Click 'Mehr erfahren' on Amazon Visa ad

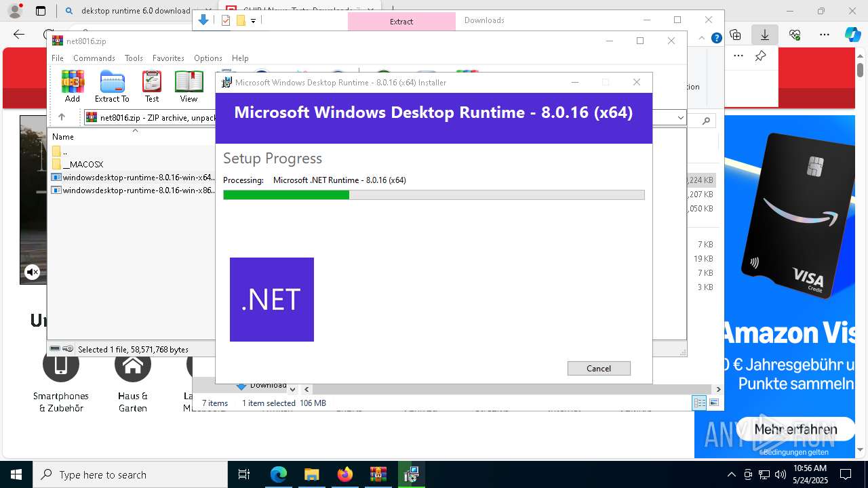(x=795, y=429)
